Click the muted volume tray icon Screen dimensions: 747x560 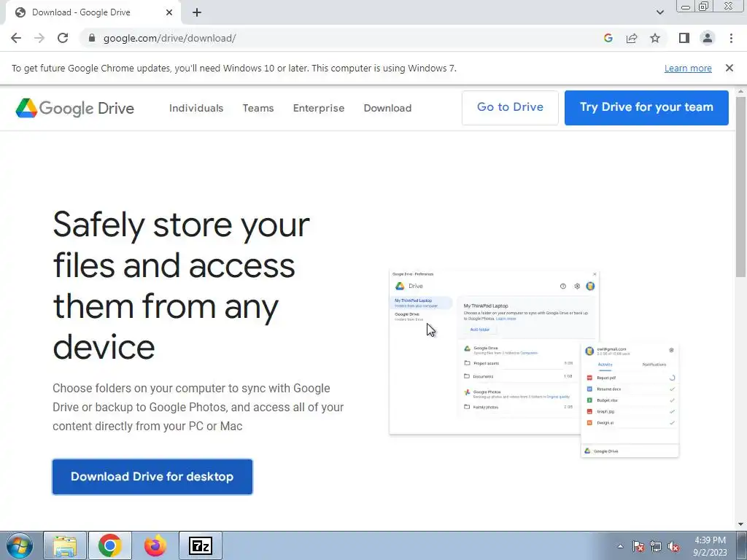pyautogui.click(x=673, y=546)
